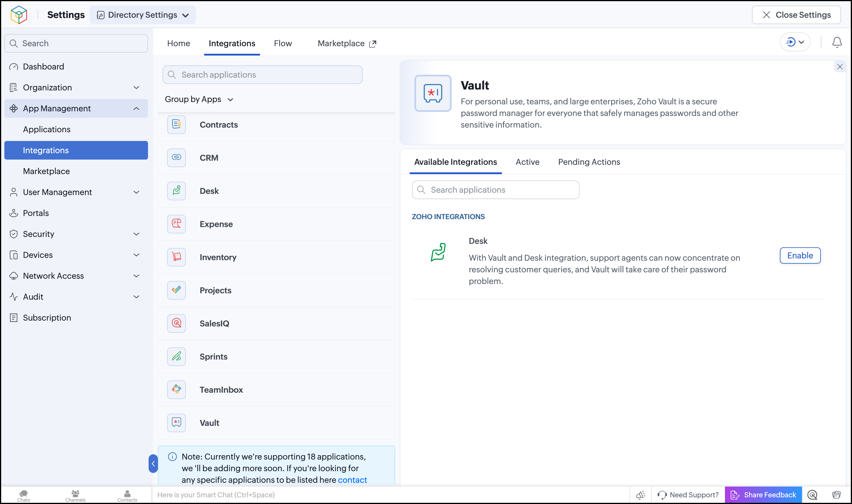Image resolution: width=852 pixels, height=504 pixels.
Task: Open the Portals sidebar item
Action: (76, 213)
